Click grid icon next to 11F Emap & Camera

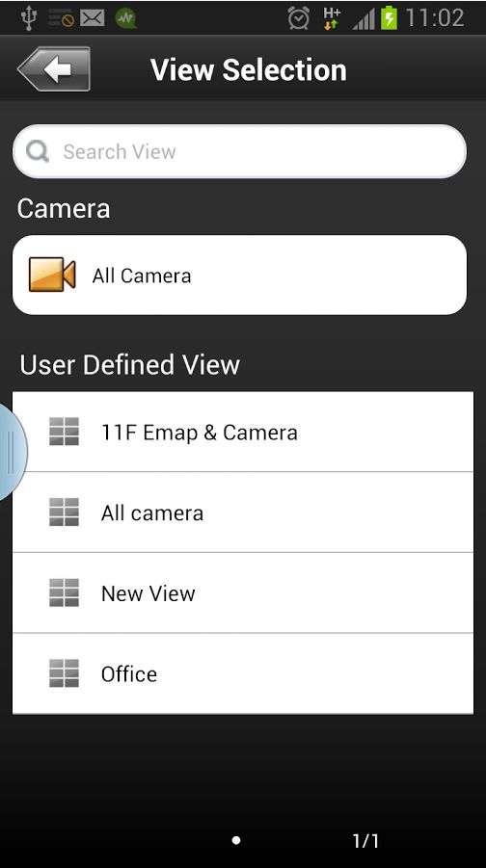[x=64, y=432]
